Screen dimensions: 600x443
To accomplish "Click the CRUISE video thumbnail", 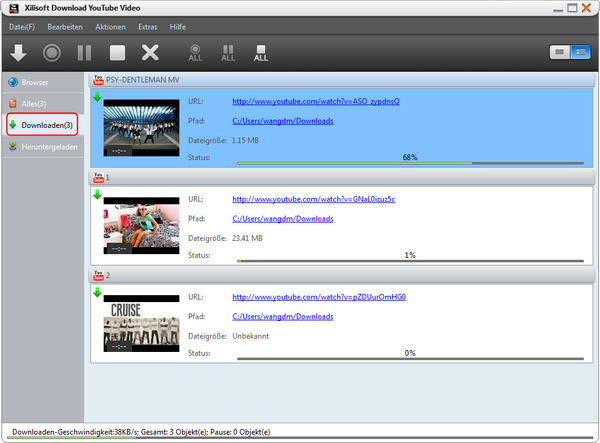I will click(141, 324).
